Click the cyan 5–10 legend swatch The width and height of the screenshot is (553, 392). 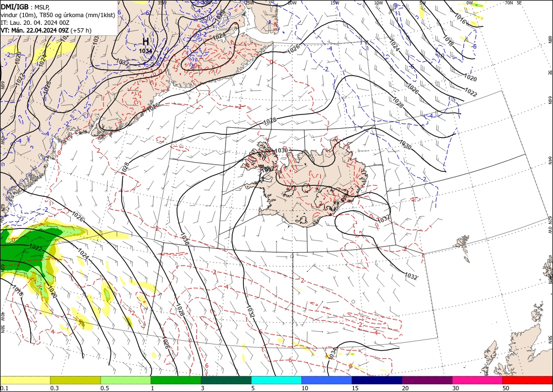(276, 380)
